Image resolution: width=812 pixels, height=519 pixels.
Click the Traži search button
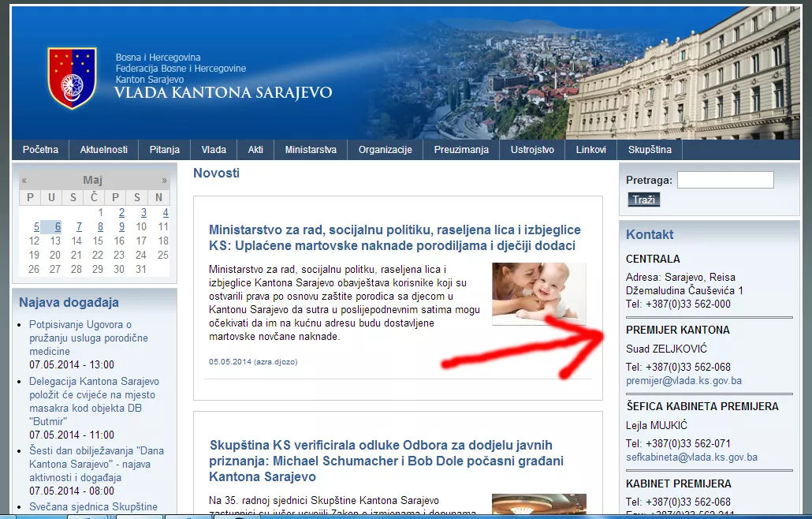[x=643, y=200]
